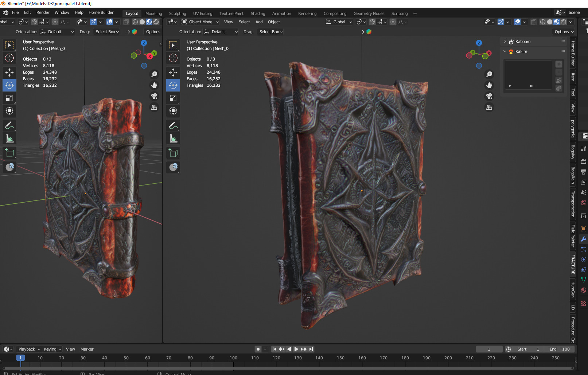This screenshot has width=588, height=375.
Task: Toggle camera view in right viewport
Action: [489, 96]
